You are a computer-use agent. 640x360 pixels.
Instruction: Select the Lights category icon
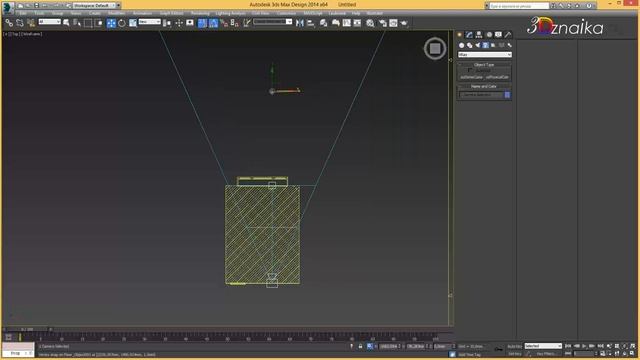(x=478, y=45)
